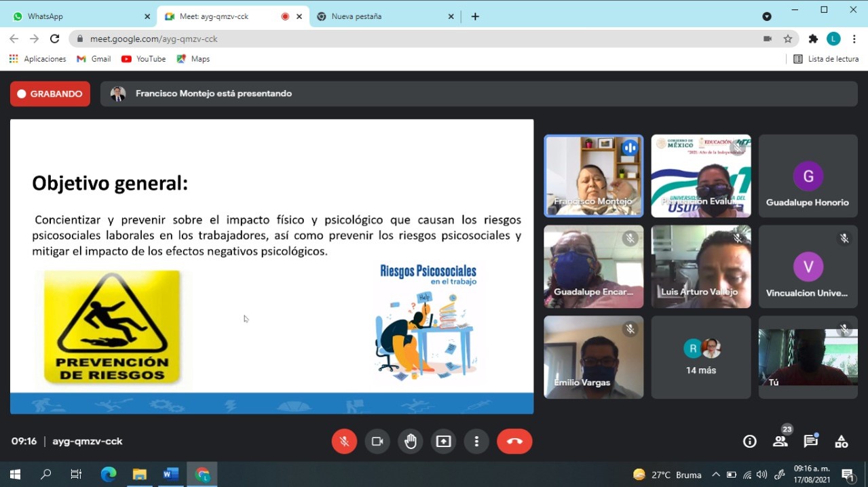
Task: Open the chat messages panel
Action: coord(810,442)
